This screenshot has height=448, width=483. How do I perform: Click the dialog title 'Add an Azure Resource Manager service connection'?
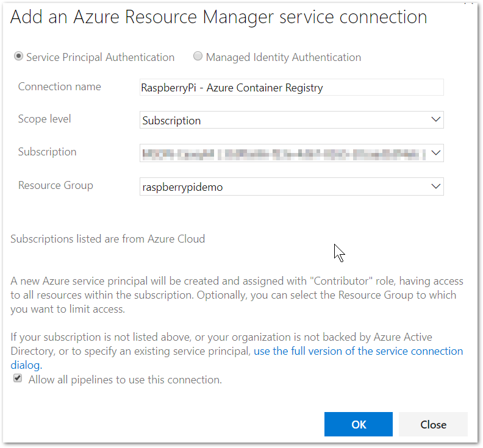tap(219, 17)
